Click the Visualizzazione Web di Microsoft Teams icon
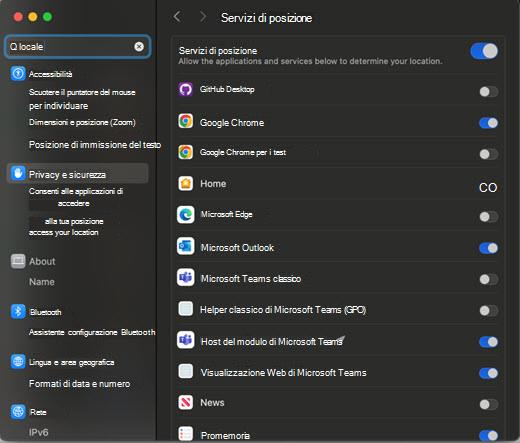 coord(186,371)
